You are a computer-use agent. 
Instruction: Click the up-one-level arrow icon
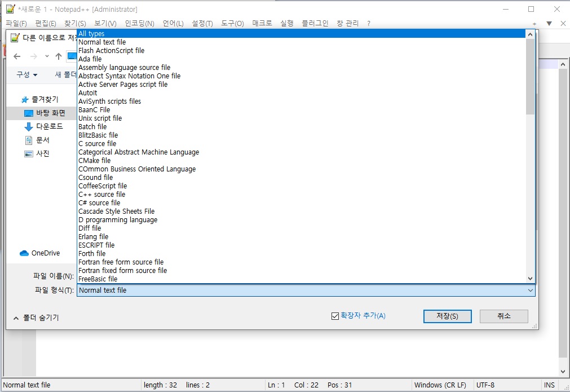tap(59, 56)
